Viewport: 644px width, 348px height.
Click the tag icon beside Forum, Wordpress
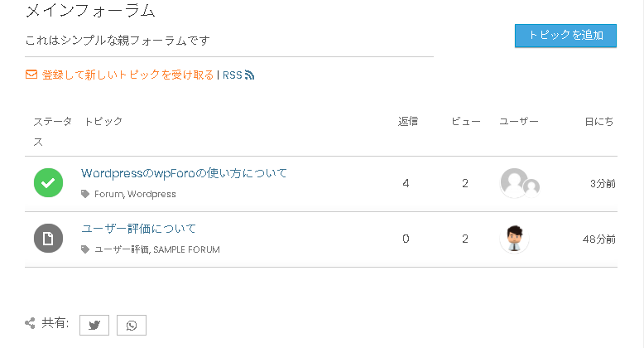pos(85,194)
